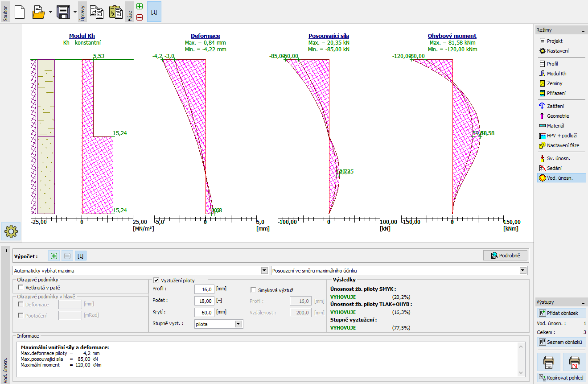Viewport: 588px width, 384px height.
Task: Toggle Deformace checkbox in head conditions
Action: pyautogui.click(x=21, y=305)
